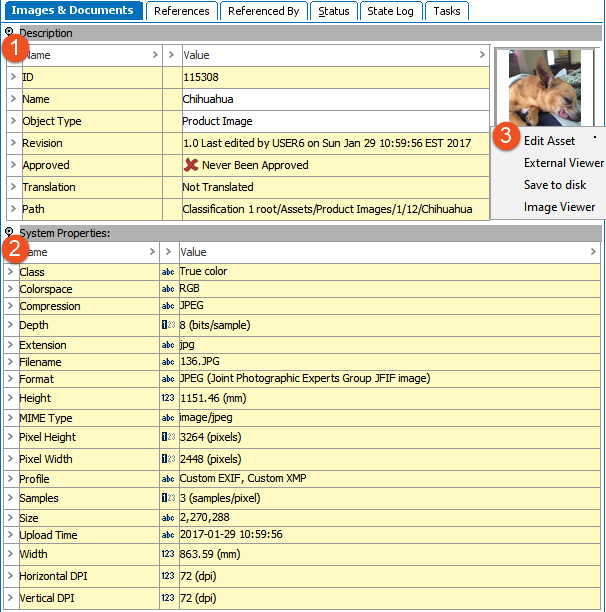
Task: Expand the Pixel Height row arrow
Action: click(x=11, y=437)
